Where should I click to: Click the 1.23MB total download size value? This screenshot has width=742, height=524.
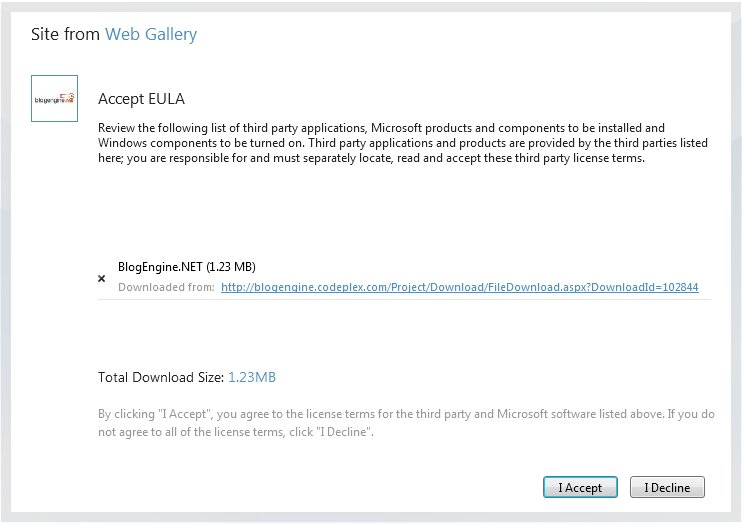tap(252, 377)
